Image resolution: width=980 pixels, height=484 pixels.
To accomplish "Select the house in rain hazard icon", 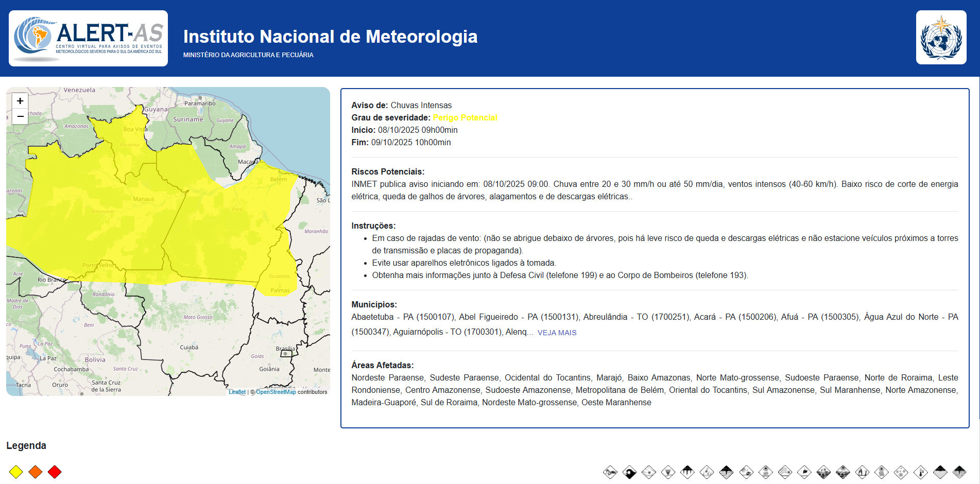I will (746, 472).
